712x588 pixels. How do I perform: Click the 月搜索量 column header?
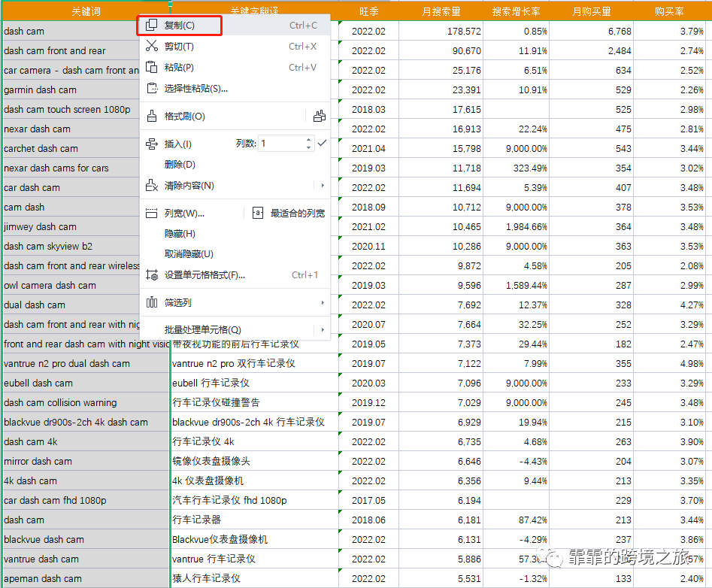(x=441, y=11)
